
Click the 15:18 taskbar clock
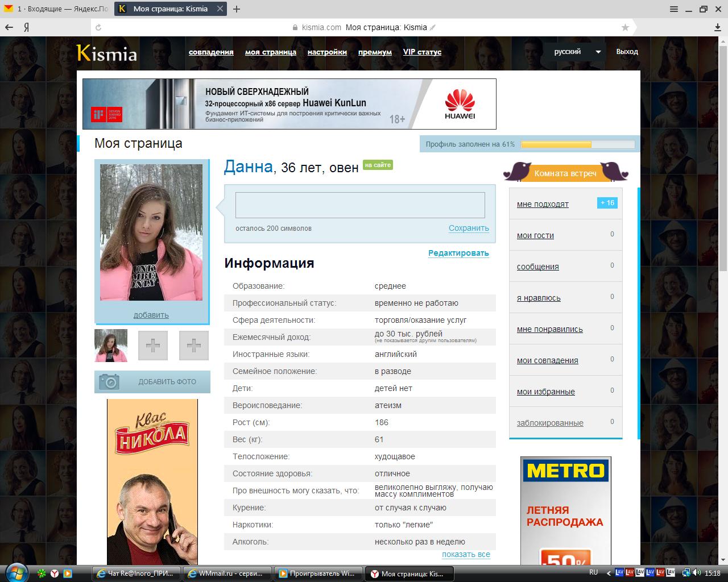click(x=713, y=573)
